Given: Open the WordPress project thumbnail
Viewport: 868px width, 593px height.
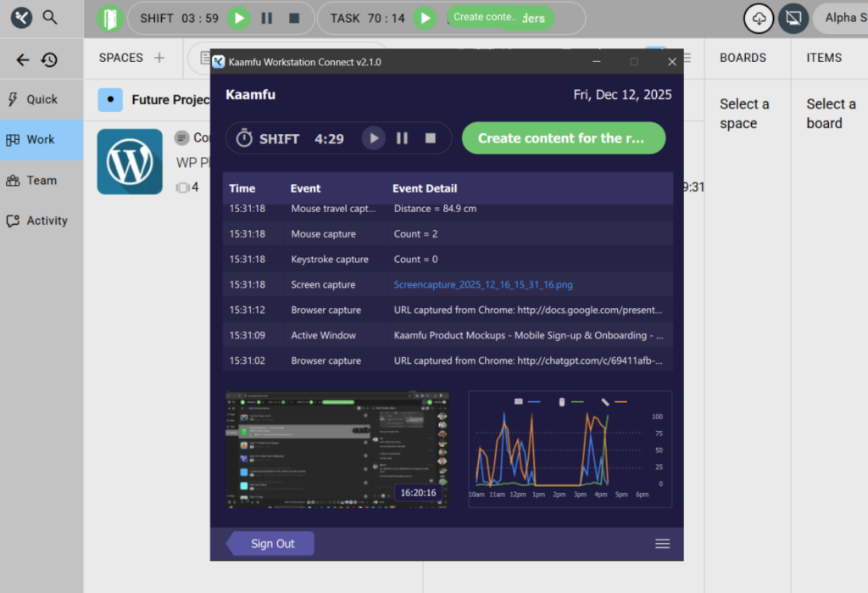Looking at the screenshot, I should (x=130, y=161).
